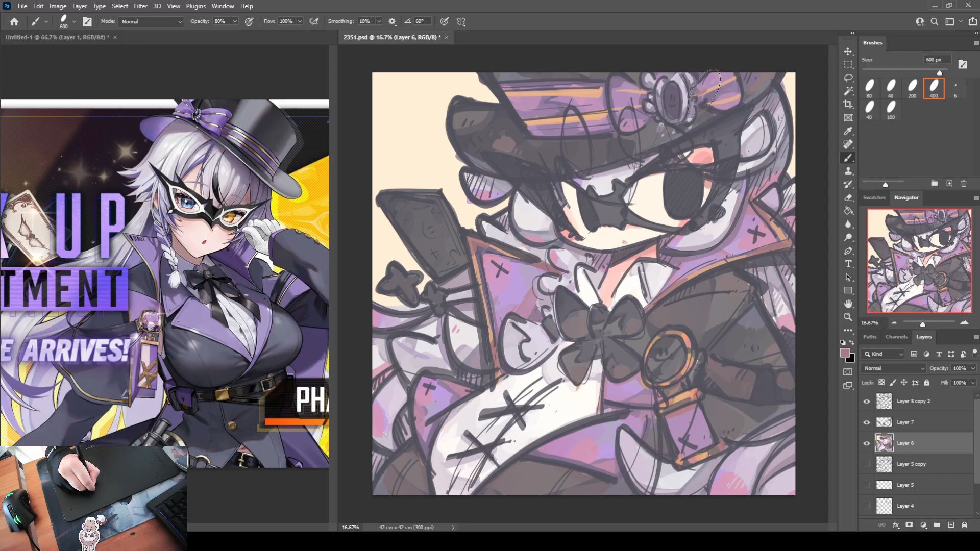Image resolution: width=980 pixels, height=551 pixels.
Task: Select the Brush tool in toolbar
Action: pyautogui.click(x=848, y=158)
